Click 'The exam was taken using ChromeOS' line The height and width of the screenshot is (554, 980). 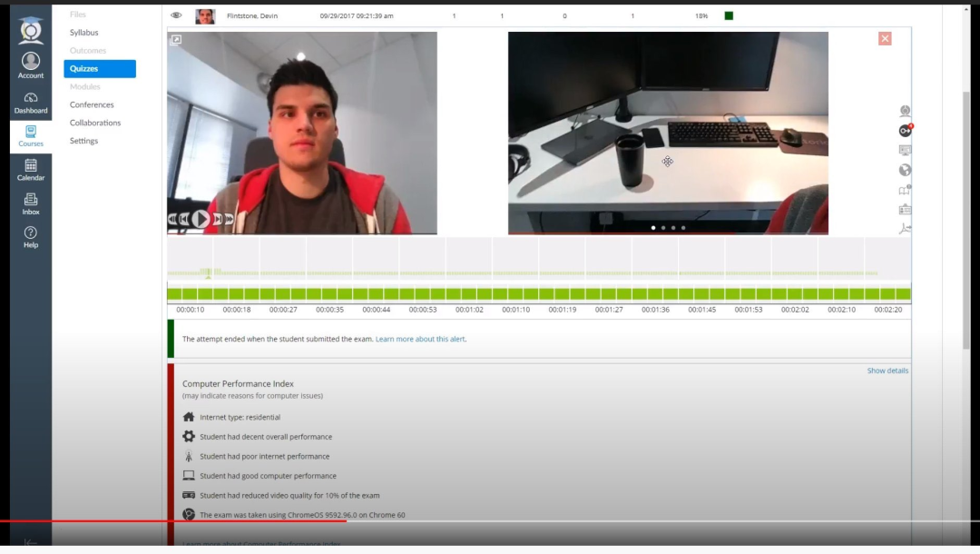302,515
